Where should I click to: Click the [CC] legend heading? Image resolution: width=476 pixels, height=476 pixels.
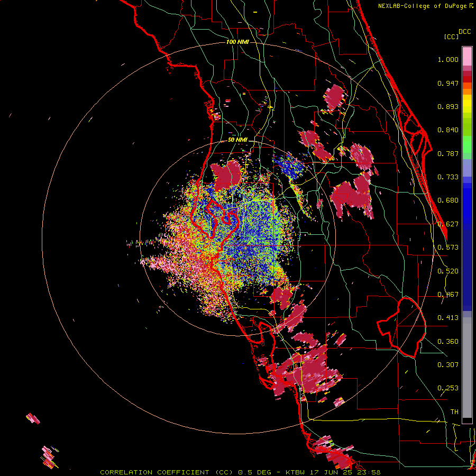[x=451, y=36]
